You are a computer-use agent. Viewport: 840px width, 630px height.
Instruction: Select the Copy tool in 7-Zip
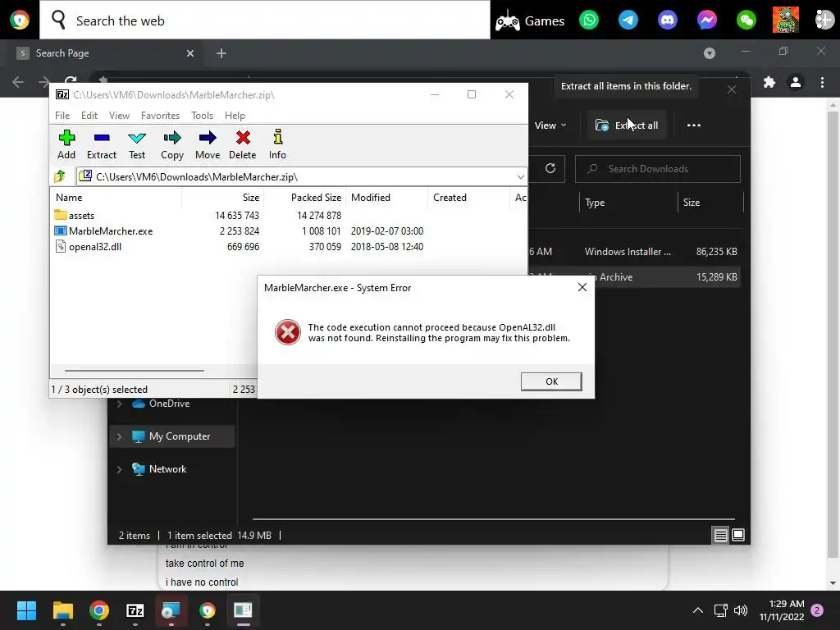coord(172,144)
